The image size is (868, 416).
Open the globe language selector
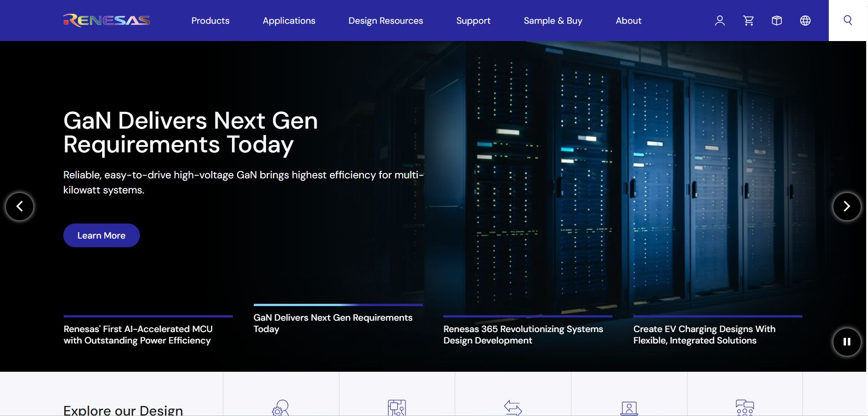click(805, 21)
